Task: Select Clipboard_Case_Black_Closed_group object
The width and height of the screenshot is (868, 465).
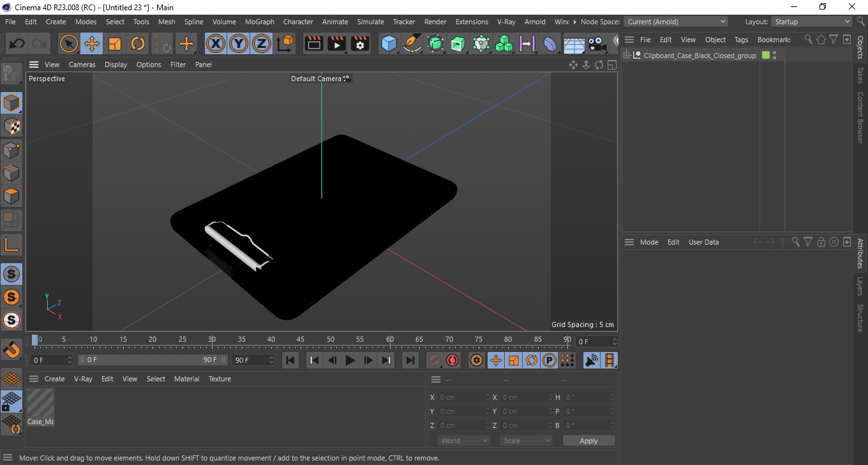Action: (700, 56)
